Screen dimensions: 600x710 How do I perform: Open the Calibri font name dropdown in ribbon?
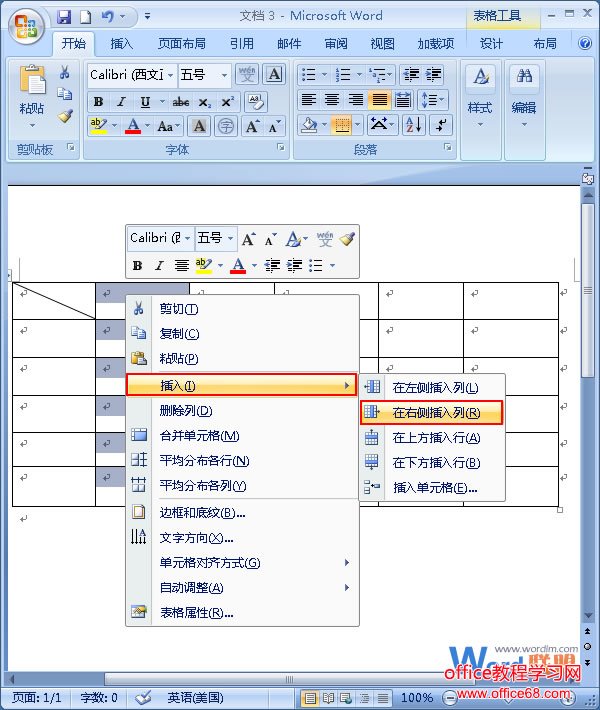pos(170,75)
